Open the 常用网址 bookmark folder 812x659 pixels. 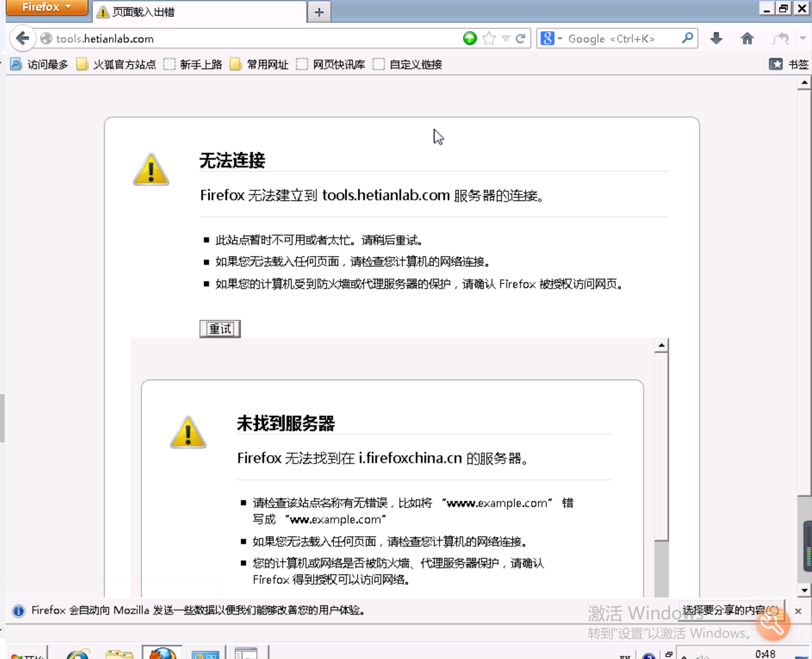pos(259,64)
